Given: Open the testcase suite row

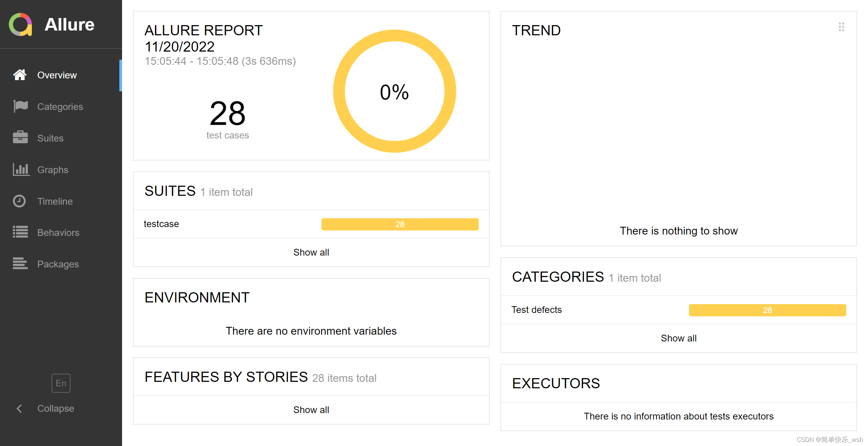Looking at the screenshot, I should 311,224.
